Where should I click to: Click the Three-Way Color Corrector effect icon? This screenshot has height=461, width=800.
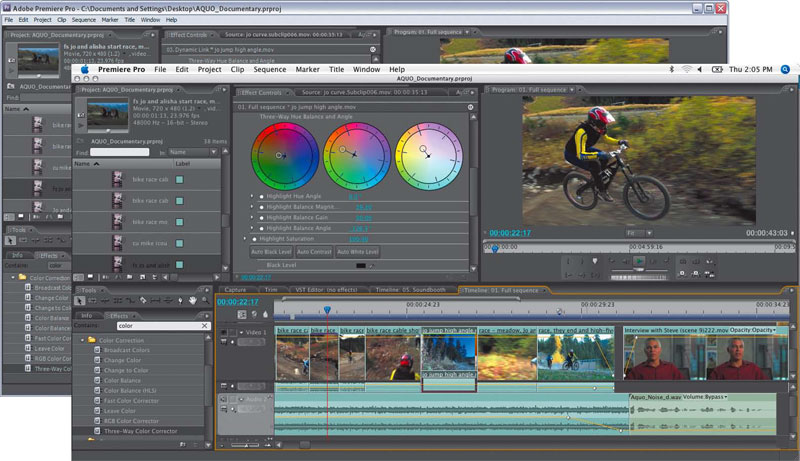tap(97, 431)
